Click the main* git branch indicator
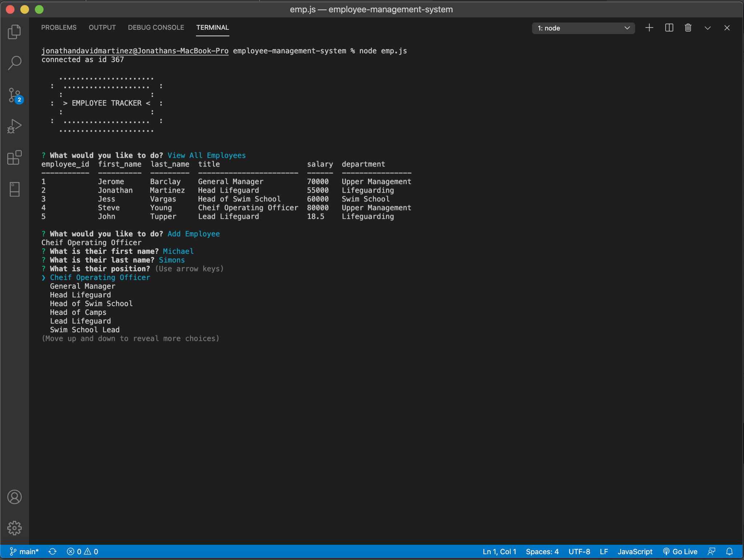 (24, 552)
